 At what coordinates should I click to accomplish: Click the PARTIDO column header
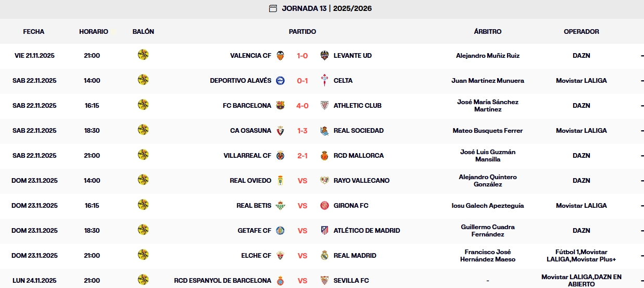(x=302, y=32)
